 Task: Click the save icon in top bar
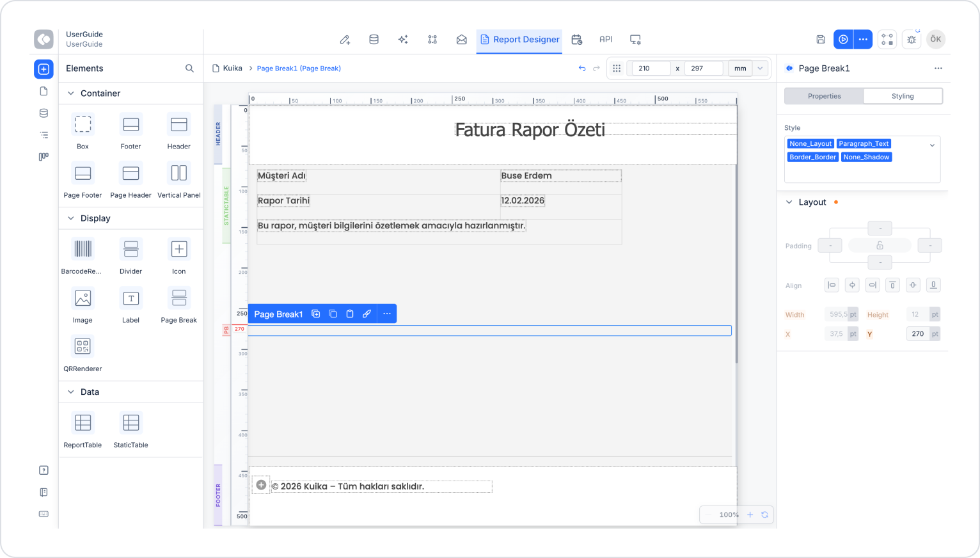pos(821,40)
